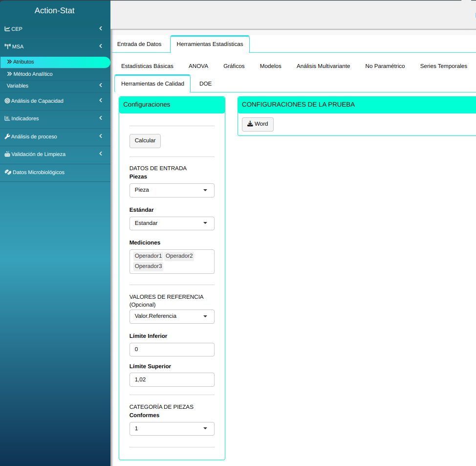Select the DOE tab

205,84
